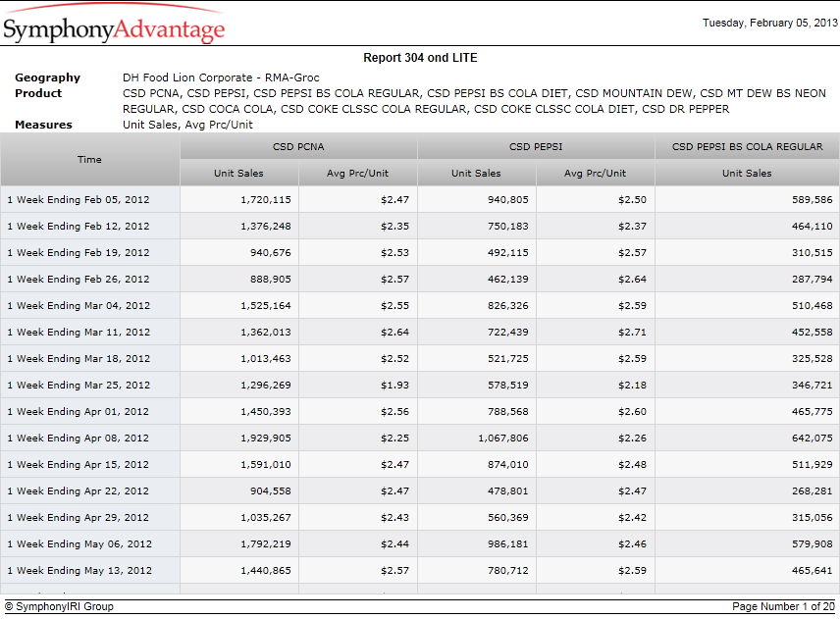This screenshot has height=619, width=840.
Task: Click Unit Sales header under CSD PEPSI BS COLA REGULAR
Action: (x=748, y=173)
